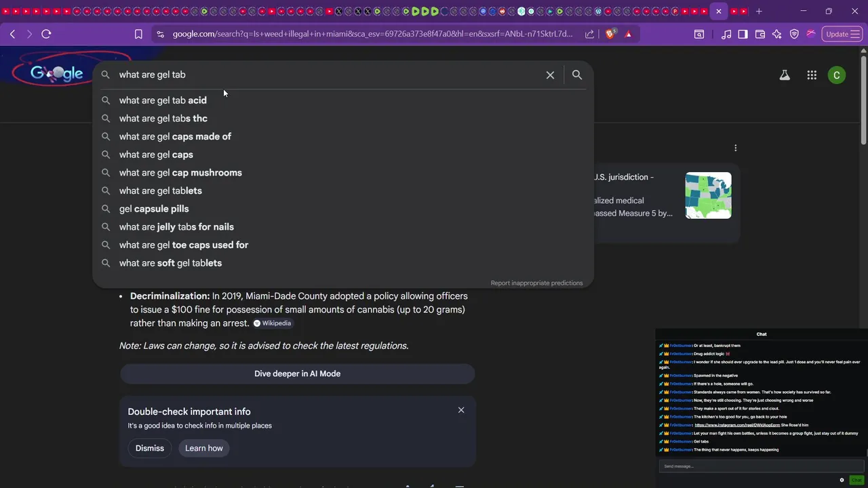
Task: Click the 'Chat' panel header title
Action: [x=762, y=334]
